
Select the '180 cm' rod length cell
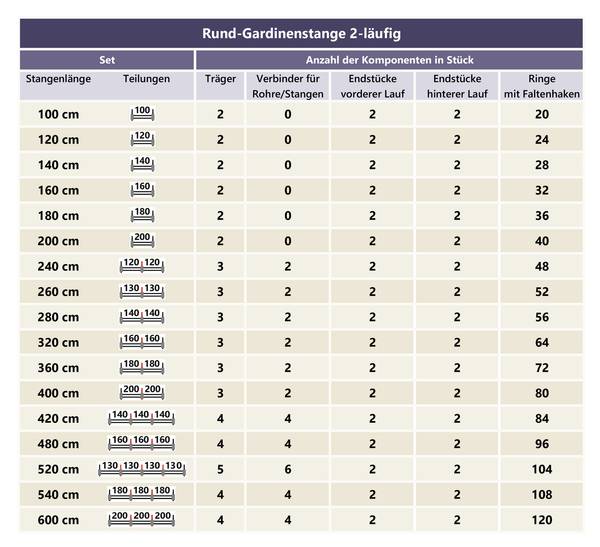point(58,216)
